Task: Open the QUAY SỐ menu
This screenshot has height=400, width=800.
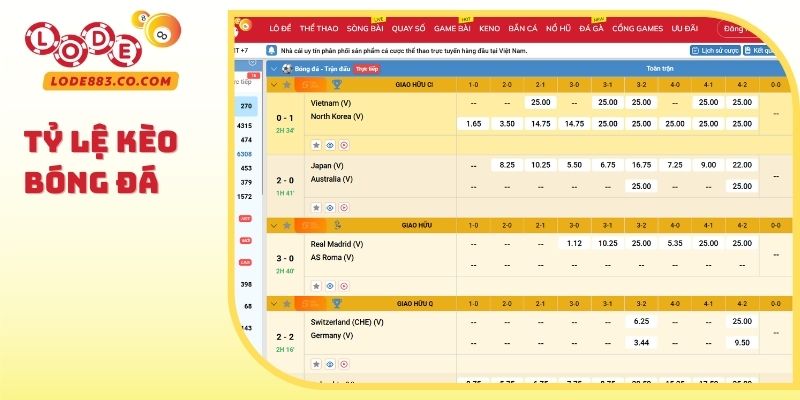Action: tap(409, 29)
